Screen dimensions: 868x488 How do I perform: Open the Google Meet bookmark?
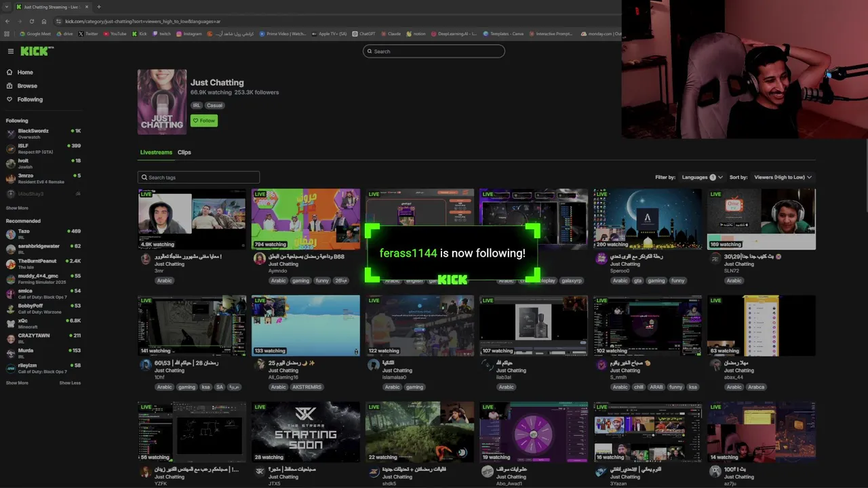click(x=35, y=33)
